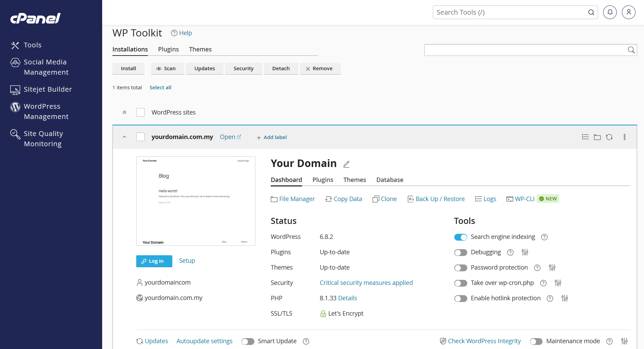Click the Remove button

click(320, 69)
